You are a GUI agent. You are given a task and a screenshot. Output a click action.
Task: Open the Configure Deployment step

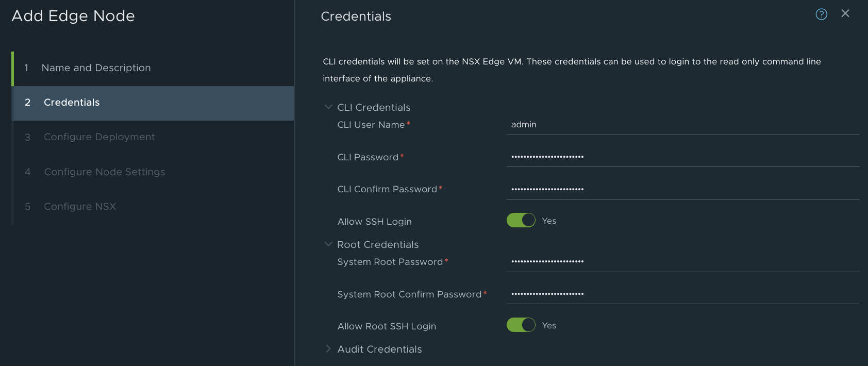pos(99,137)
